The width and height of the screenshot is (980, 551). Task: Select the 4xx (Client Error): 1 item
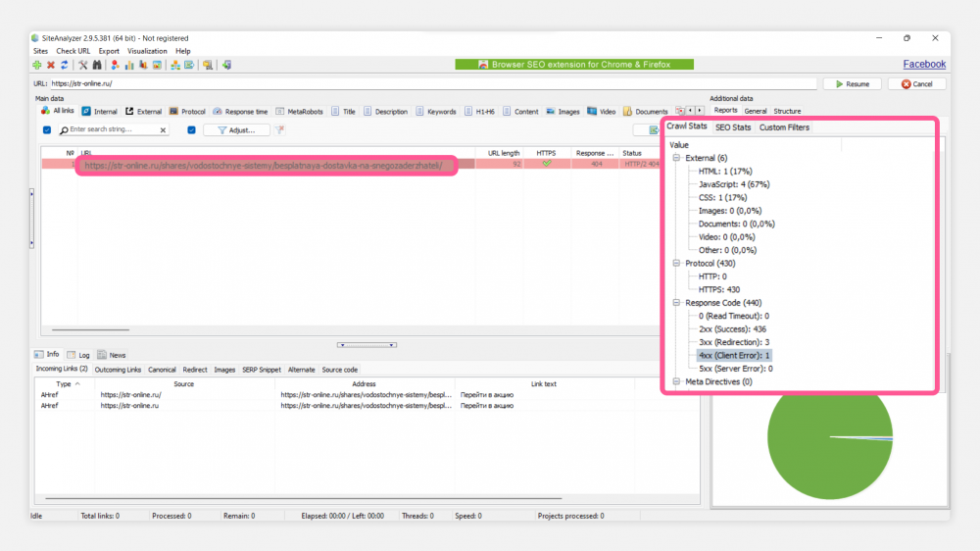click(x=734, y=355)
